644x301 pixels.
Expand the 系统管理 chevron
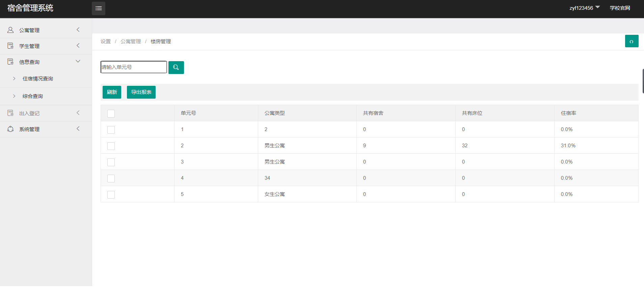click(x=78, y=129)
